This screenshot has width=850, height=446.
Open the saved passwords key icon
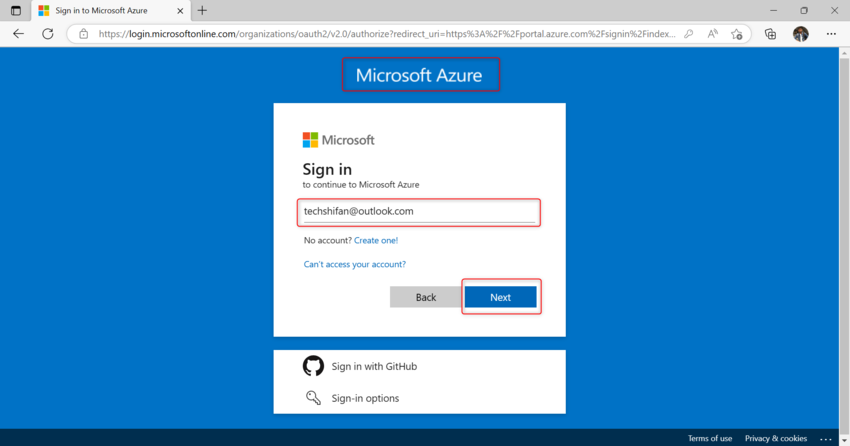point(688,34)
